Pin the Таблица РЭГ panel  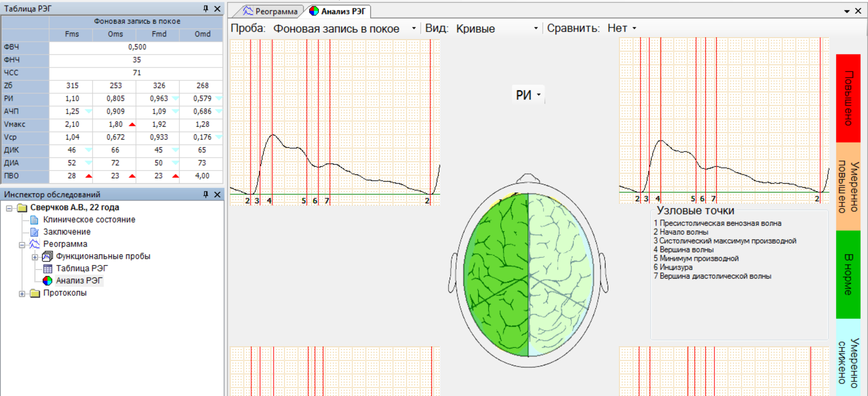pyautogui.click(x=206, y=9)
